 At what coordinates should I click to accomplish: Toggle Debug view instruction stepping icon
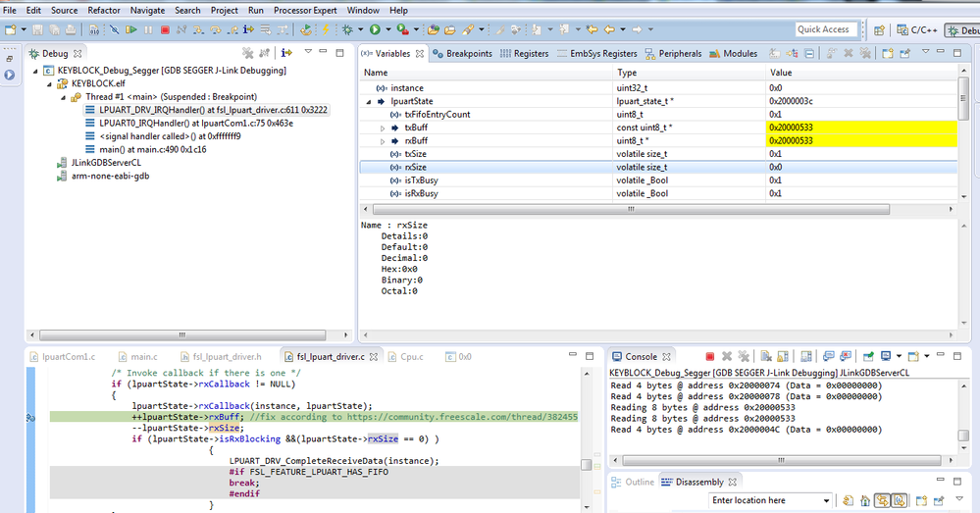pos(286,53)
